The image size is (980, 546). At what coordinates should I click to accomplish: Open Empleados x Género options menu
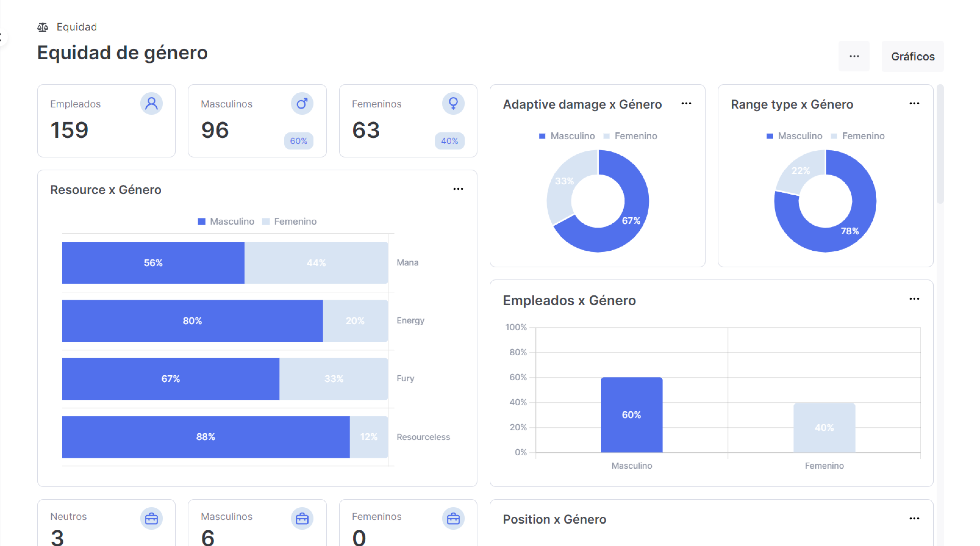(x=914, y=299)
